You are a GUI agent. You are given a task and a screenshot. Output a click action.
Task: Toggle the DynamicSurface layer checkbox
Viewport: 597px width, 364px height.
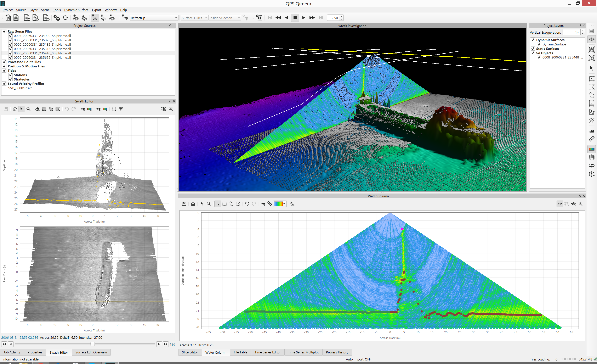[x=539, y=44]
